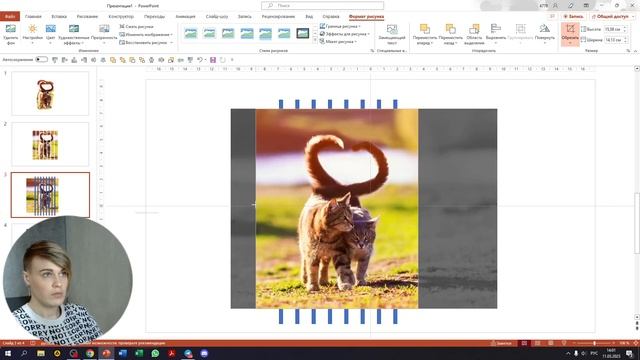The image size is (640, 360).
Task: Adjust the zoom slider in status bar
Action: (x=594, y=343)
